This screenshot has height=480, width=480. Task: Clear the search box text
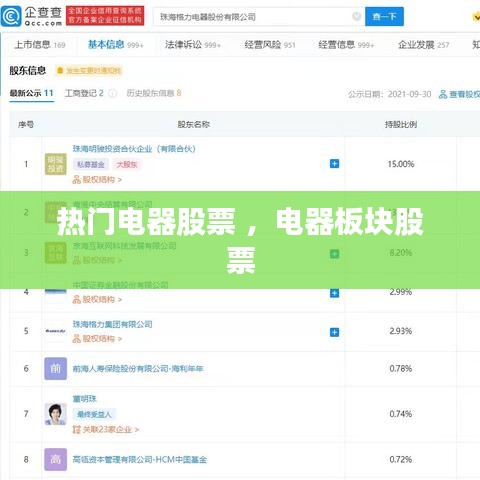coord(356,16)
